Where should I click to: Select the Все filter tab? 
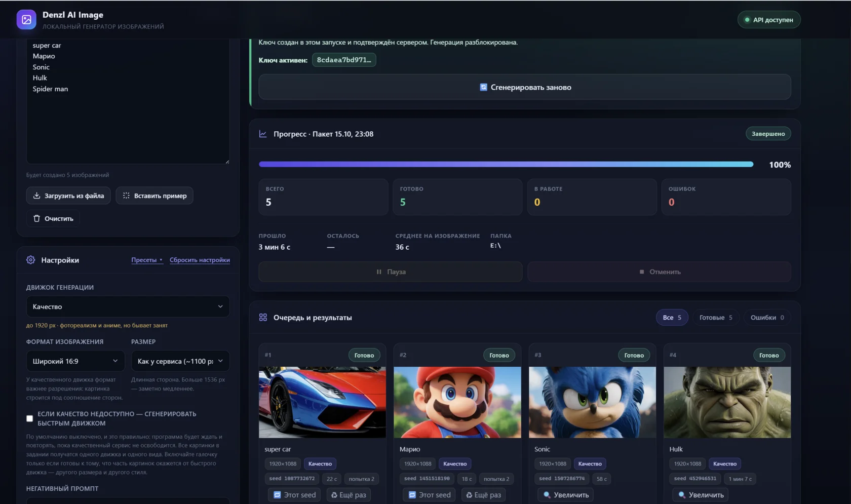pyautogui.click(x=672, y=318)
